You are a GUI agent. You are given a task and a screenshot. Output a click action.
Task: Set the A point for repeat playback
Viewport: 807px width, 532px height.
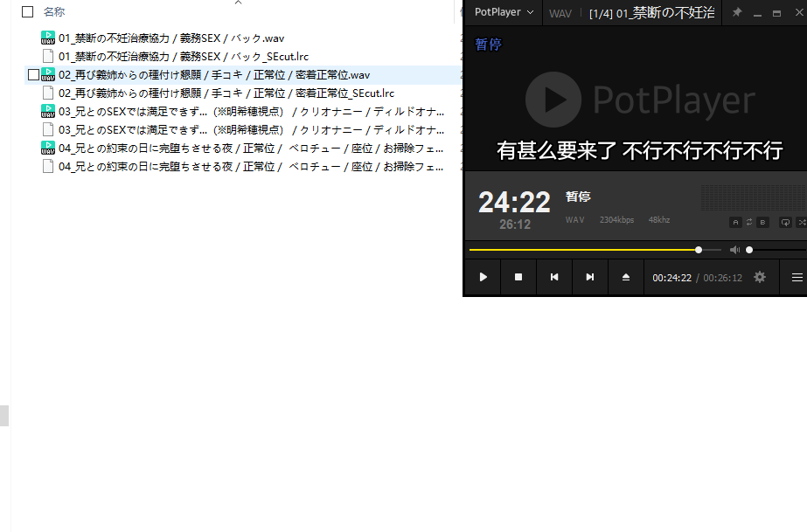(x=735, y=223)
